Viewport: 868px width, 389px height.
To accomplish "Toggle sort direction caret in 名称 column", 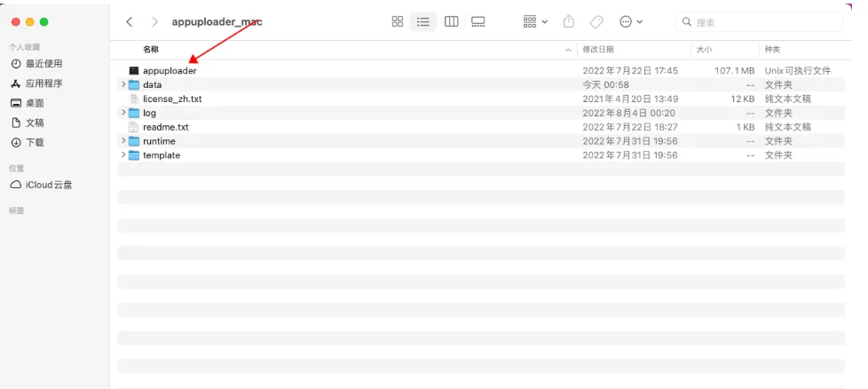I will pos(568,50).
